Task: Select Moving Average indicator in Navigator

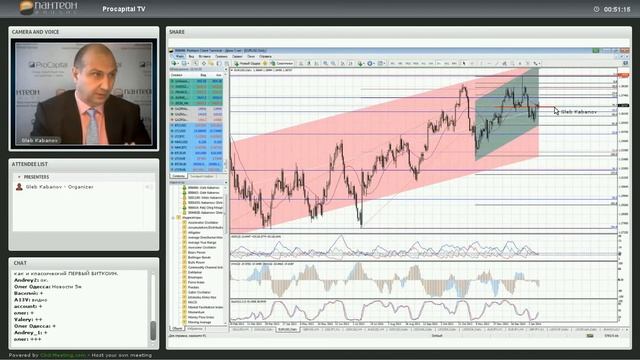Action: 200,322
